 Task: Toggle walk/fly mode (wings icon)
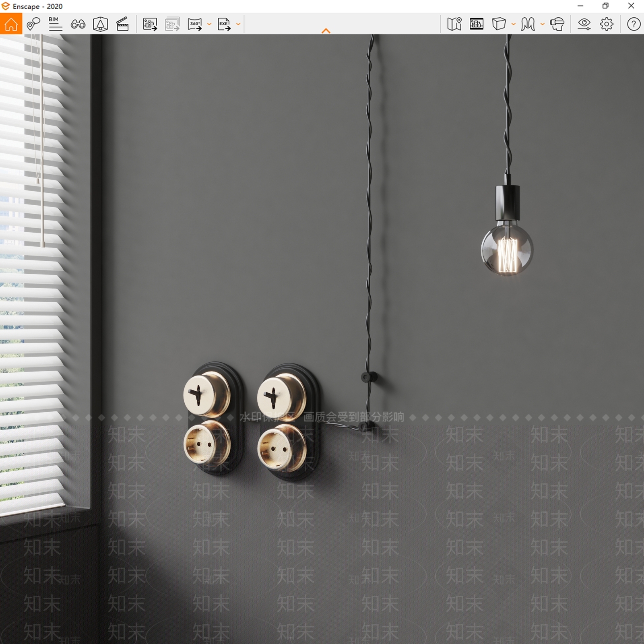528,24
